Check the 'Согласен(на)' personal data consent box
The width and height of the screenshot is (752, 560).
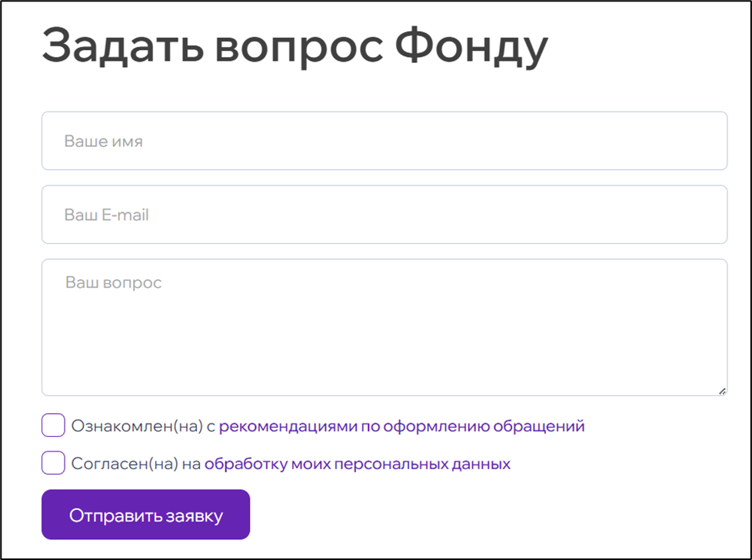coord(53,462)
